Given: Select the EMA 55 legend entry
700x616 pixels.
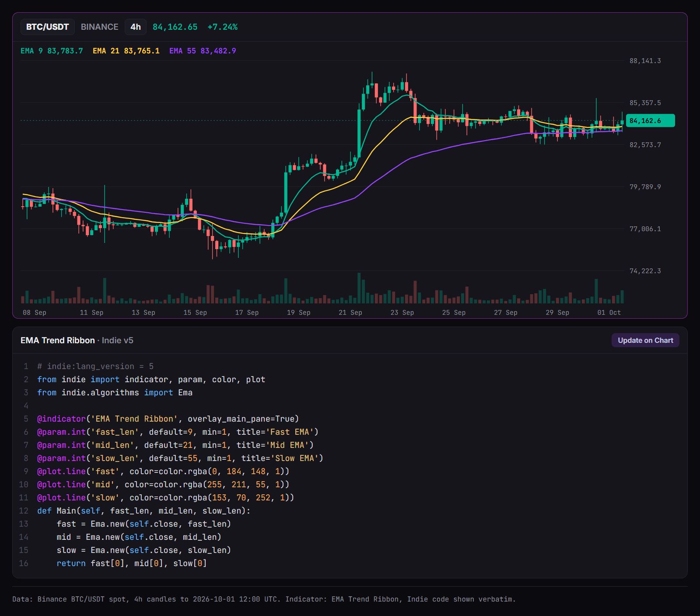Looking at the screenshot, I should point(203,51).
